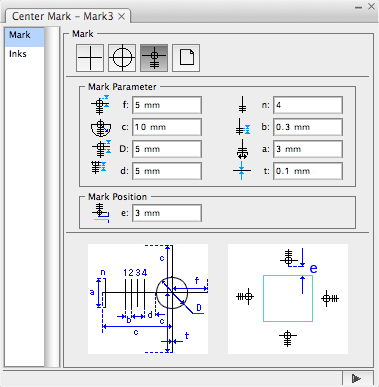
Task: Edit the b spacing field 0.3 mm
Action: click(x=308, y=127)
